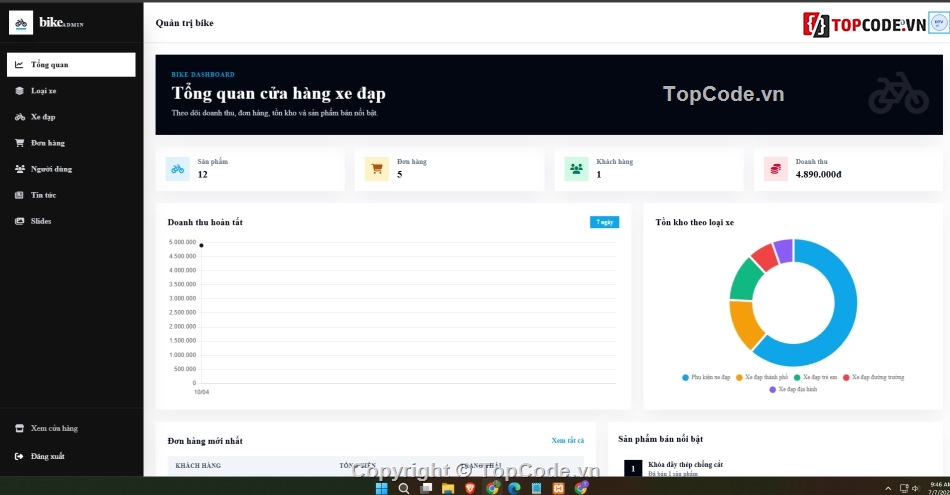950x495 pixels.
Task: Open Brave browser from the taskbar
Action: click(470, 488)
